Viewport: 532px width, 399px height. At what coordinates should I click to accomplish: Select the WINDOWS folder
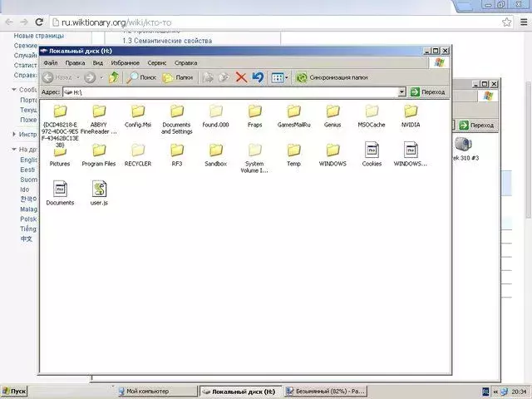[332, 155]
